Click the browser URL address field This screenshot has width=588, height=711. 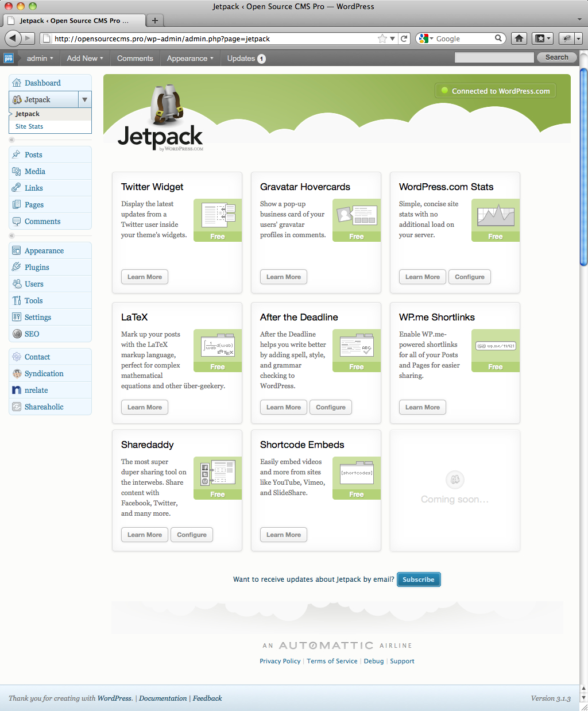[x=214, y=38]
